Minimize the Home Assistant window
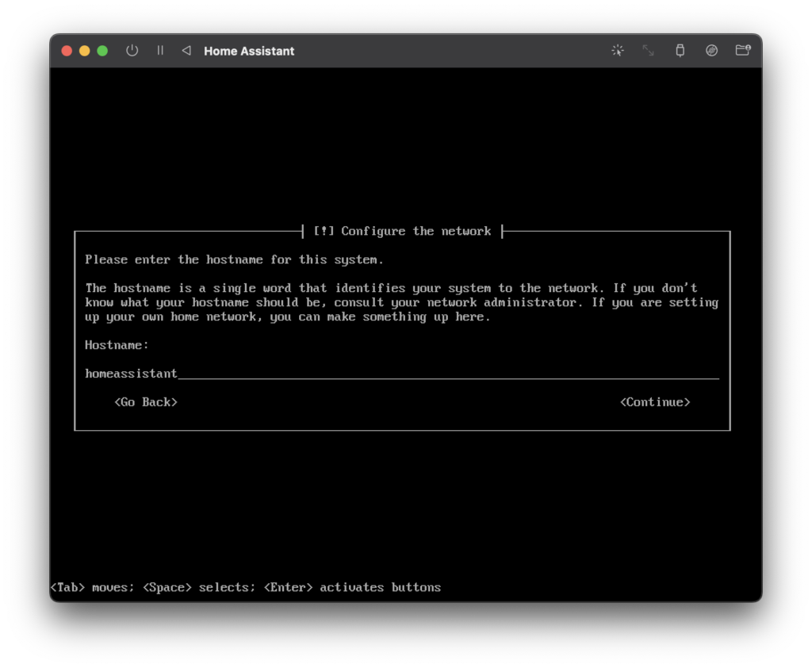The width and height of the screenshot is (812, 668). tap(84, 51)
